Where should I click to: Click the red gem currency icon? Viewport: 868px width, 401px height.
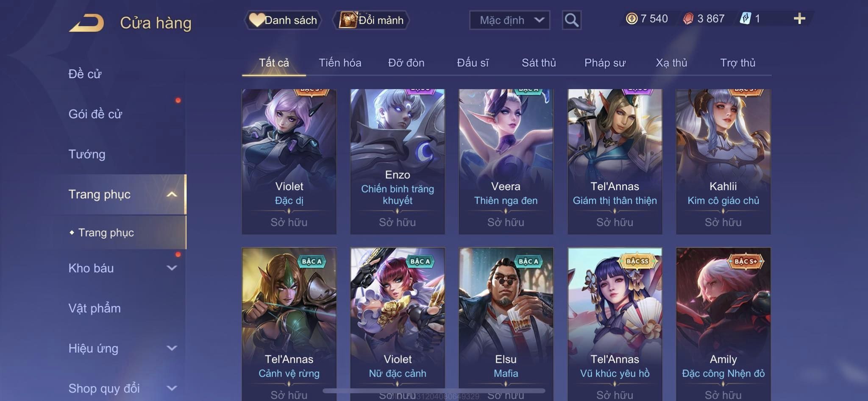click(x=688, y=19)
